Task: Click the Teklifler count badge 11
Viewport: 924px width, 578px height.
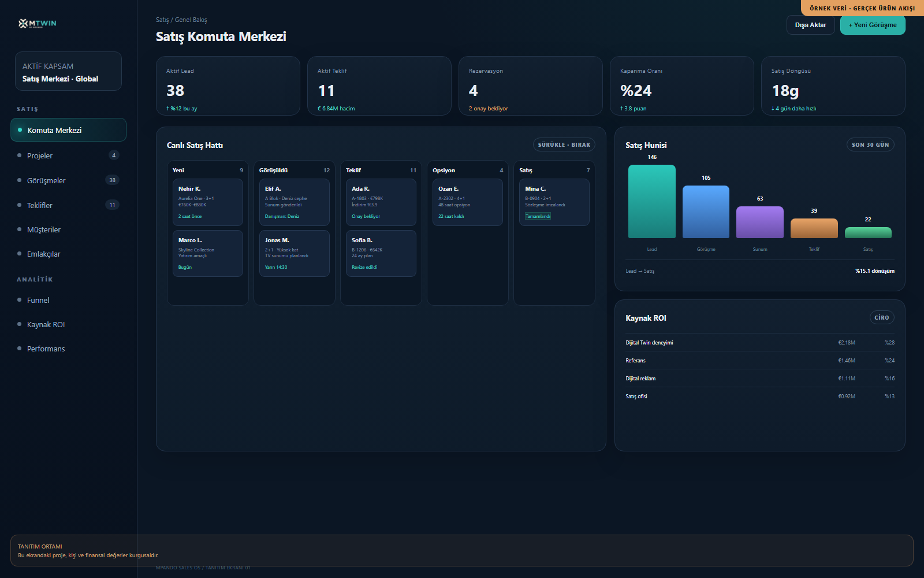Action: click(112, 205)
